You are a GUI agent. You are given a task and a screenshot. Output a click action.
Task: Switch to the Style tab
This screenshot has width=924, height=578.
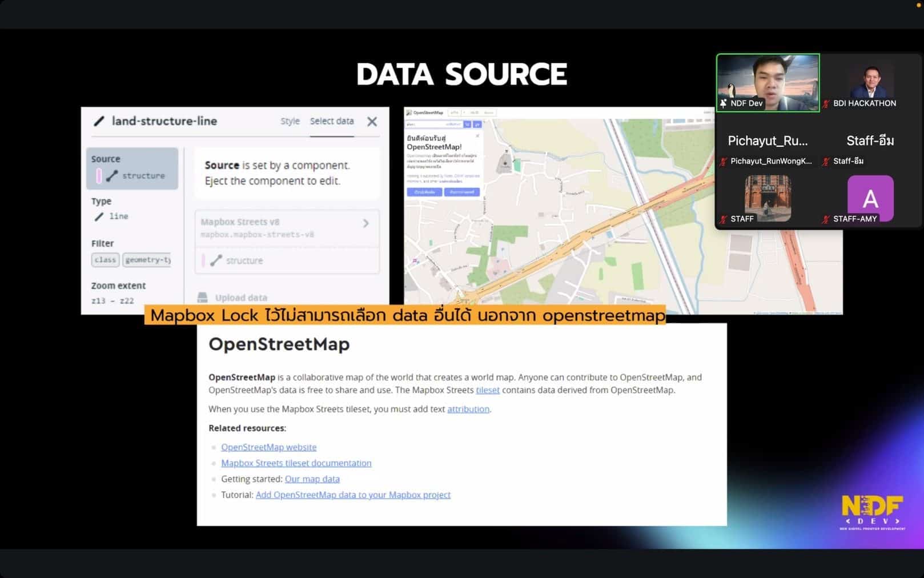[x=290, y=121]
